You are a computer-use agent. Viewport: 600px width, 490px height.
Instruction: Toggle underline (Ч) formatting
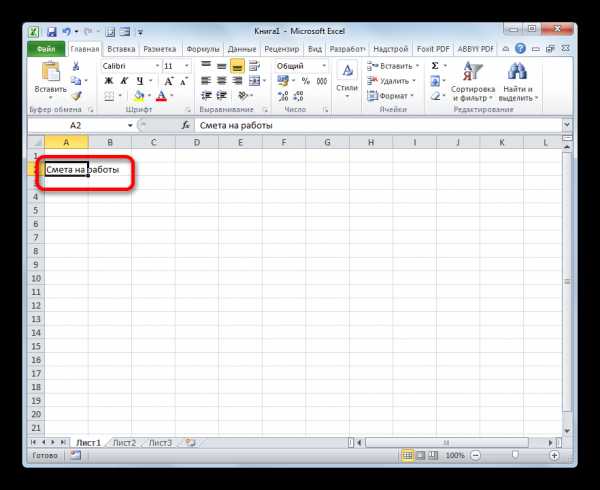point(140,81)
